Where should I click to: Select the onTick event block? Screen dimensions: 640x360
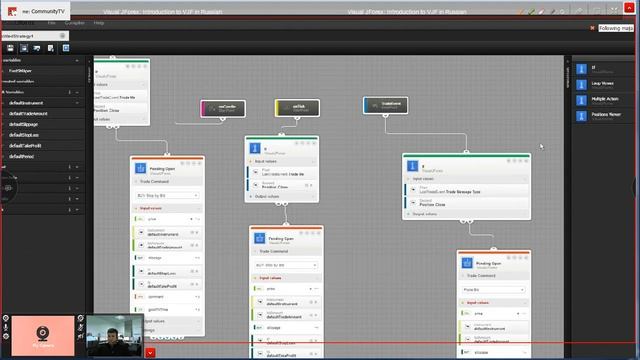pos(297,108)
